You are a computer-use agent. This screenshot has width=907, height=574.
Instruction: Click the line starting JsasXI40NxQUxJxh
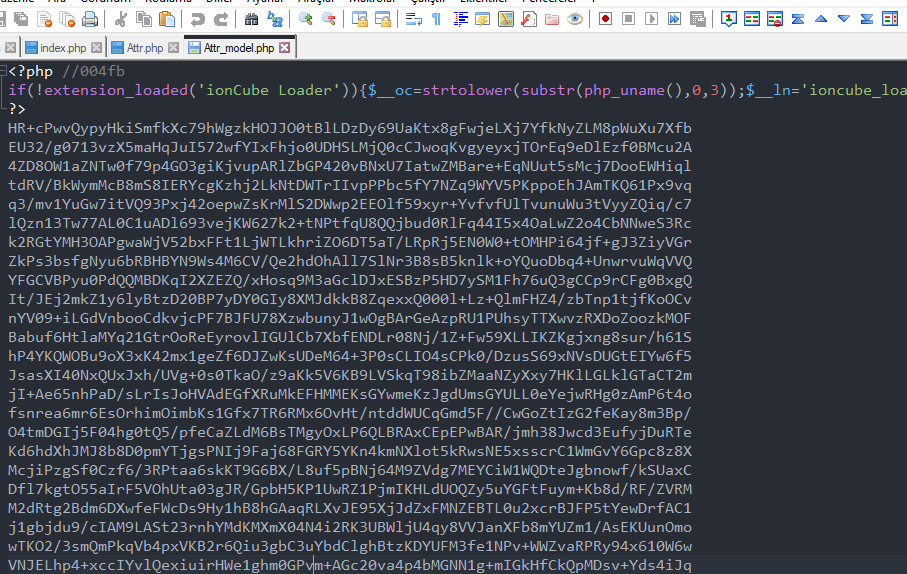tap(350, 375)
